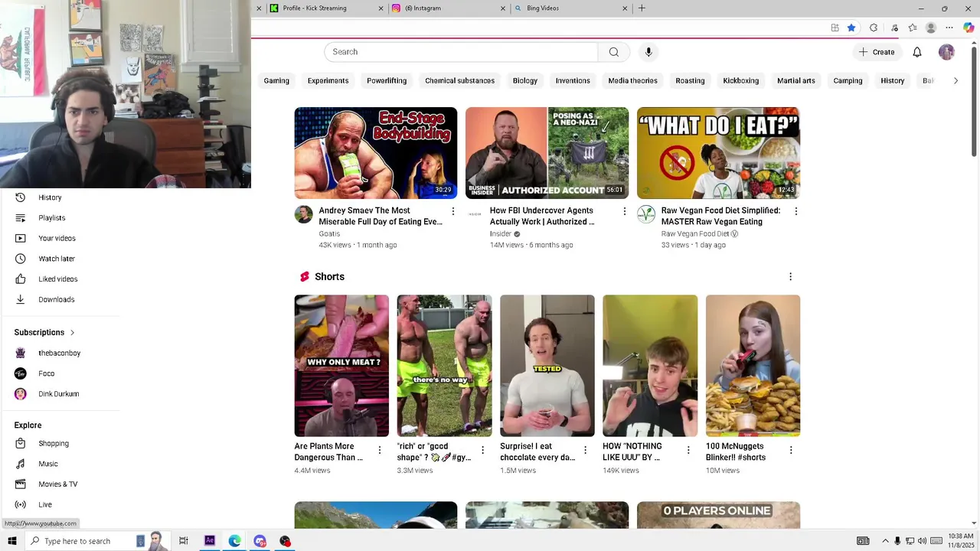This screenshot has height=551, width=980.
Task: Open options menu for Raw Vegan video
Action: point(796,211)
